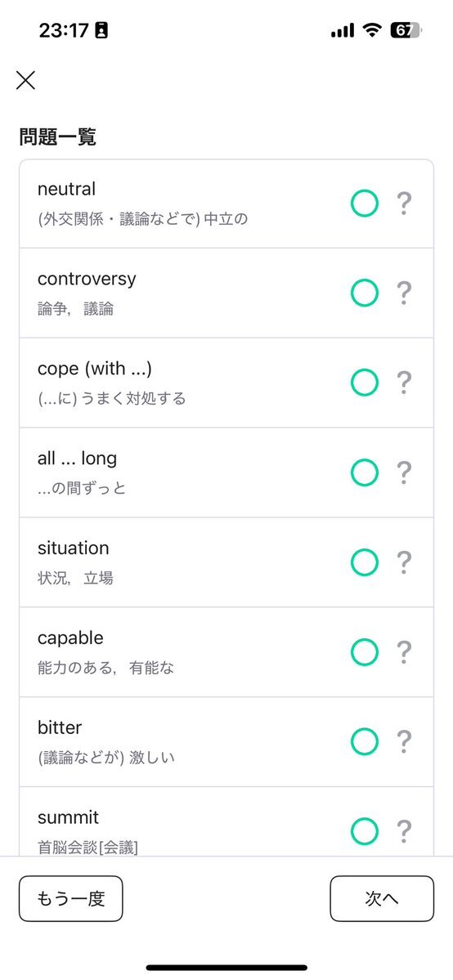The height and width of the screenshot is (980, 453).
Task: Select the bitter word row
Action: point(226,742)
